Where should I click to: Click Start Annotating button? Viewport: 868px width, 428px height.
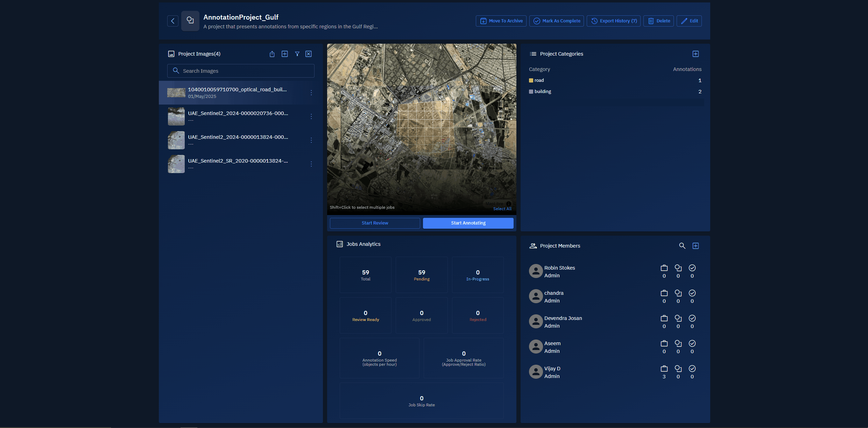[468, 223]
